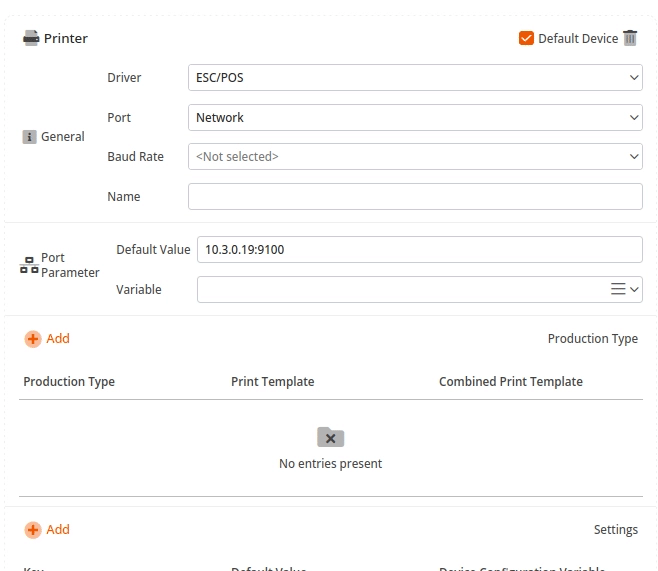
Task: Click the Combined Print Template column header
Action: click(510, 382)
